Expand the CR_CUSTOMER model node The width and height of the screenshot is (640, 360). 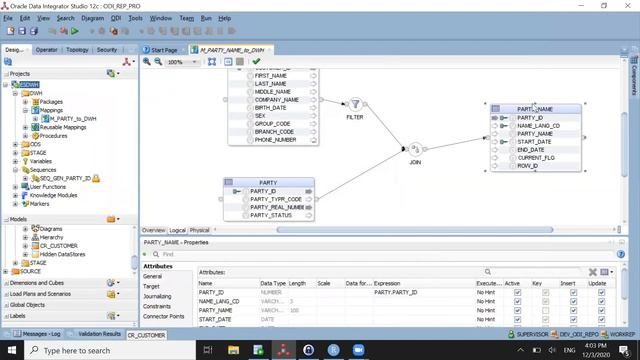coord(25,246)
